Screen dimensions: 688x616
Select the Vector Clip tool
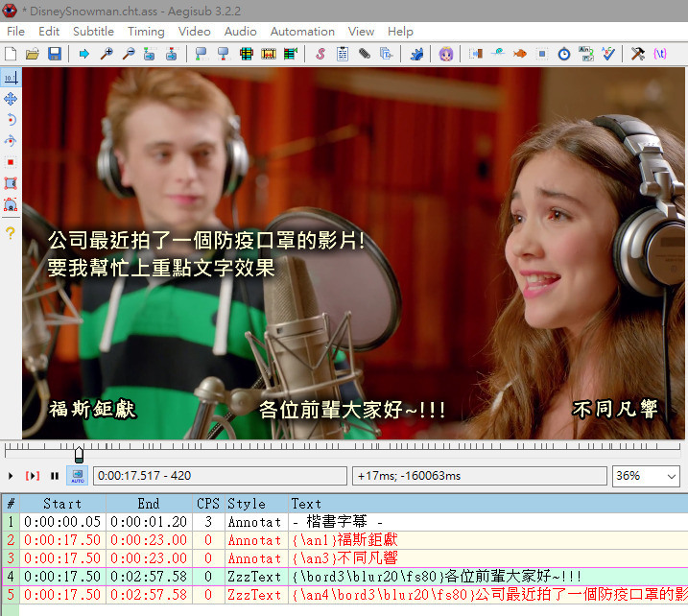pos(11,204)
